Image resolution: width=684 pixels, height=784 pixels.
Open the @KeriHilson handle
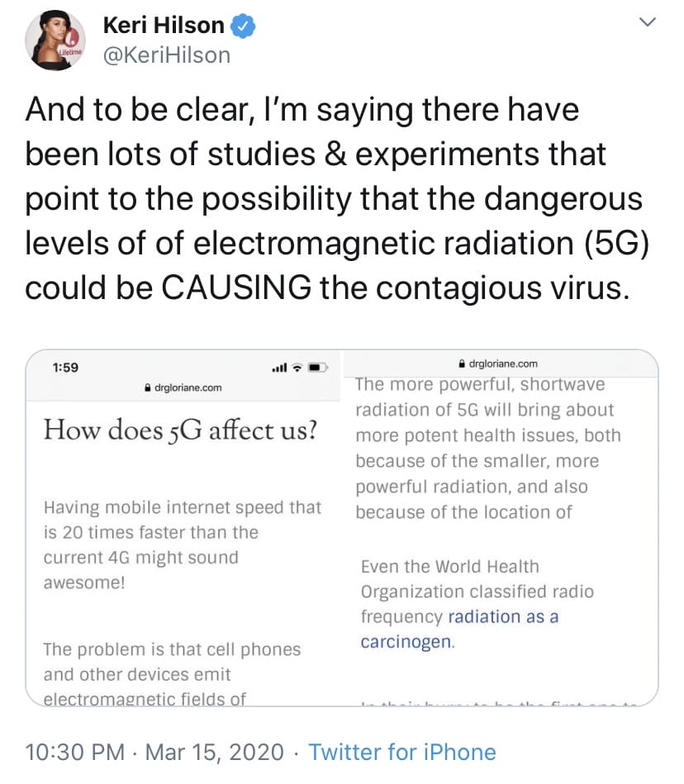point(167,55)
